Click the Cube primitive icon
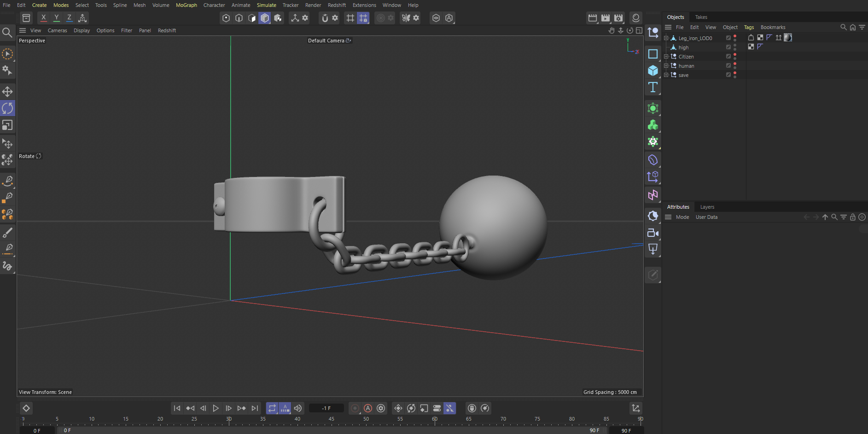868x434 pixels. (x=652, y=70)
